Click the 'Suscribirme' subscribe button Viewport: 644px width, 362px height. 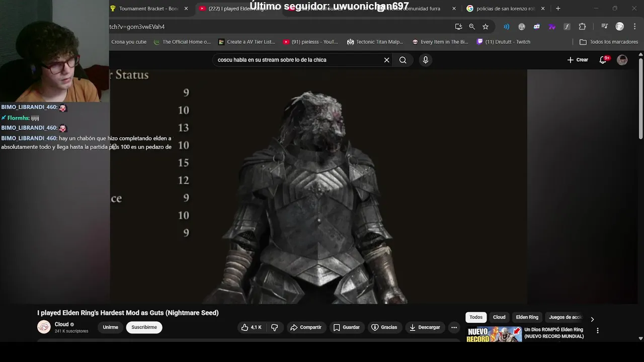click(144, 327)
